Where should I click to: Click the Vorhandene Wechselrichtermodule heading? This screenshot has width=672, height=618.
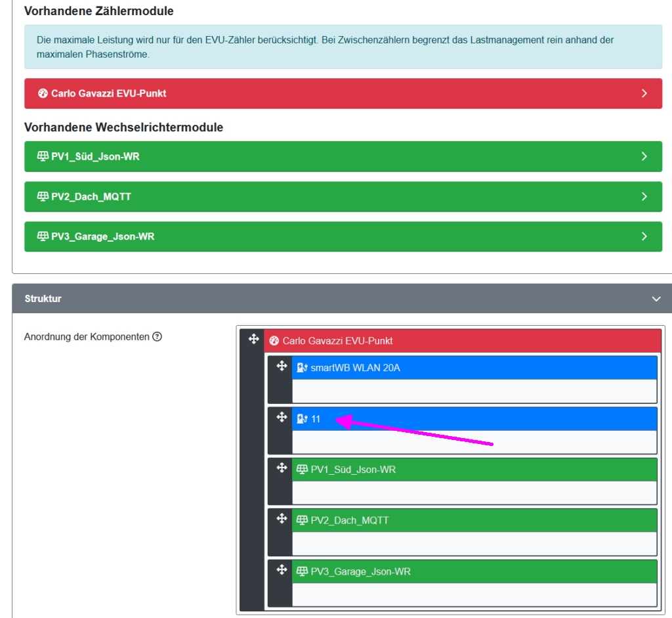pyautogui.click(x=124, y=127)
